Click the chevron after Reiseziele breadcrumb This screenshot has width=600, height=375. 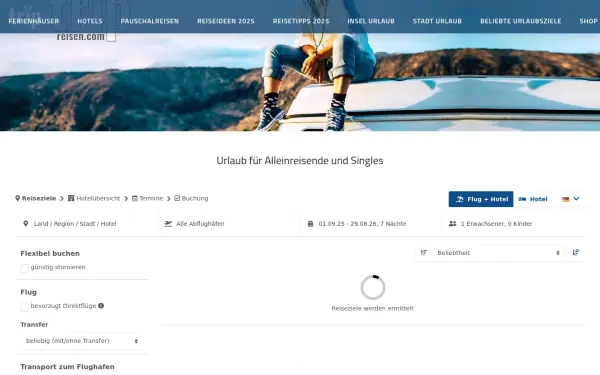pyautogui.click(x=62, y=199)
